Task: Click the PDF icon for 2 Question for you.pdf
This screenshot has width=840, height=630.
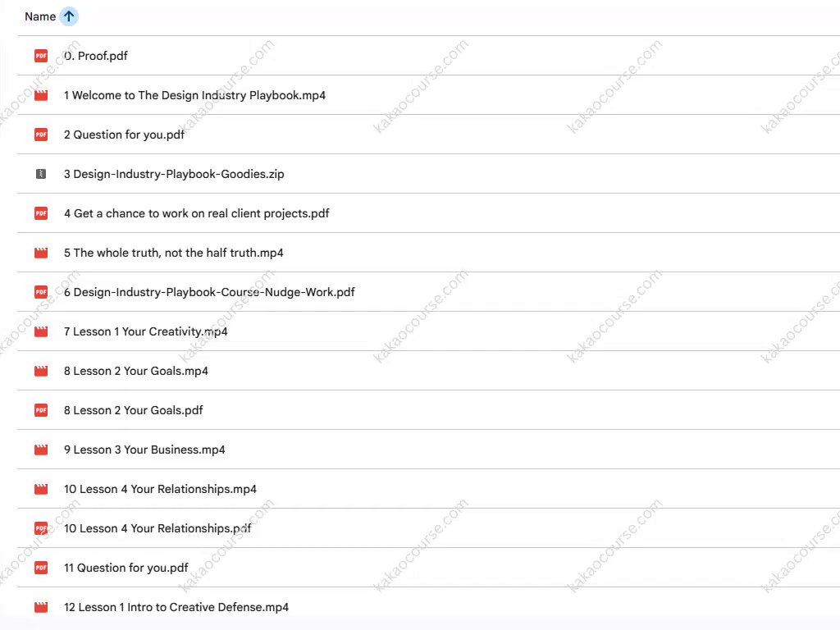Action: [41, 135]
